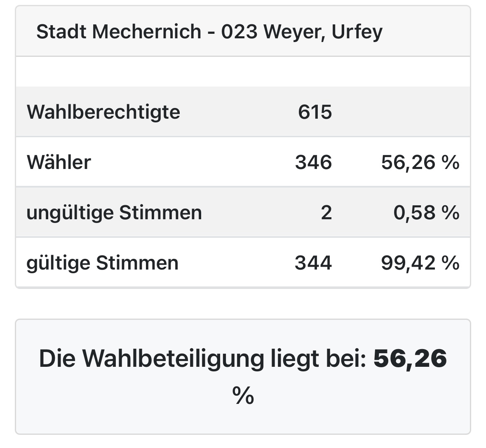Click the word 'Die' in the summary box
The image size is (486, 448).
(x=57, y=359)
